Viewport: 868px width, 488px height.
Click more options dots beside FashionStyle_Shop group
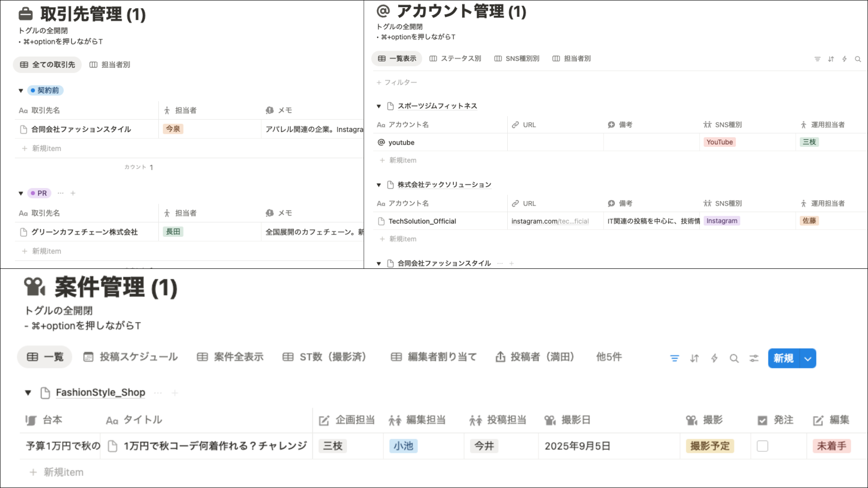[x=158, y=393]
